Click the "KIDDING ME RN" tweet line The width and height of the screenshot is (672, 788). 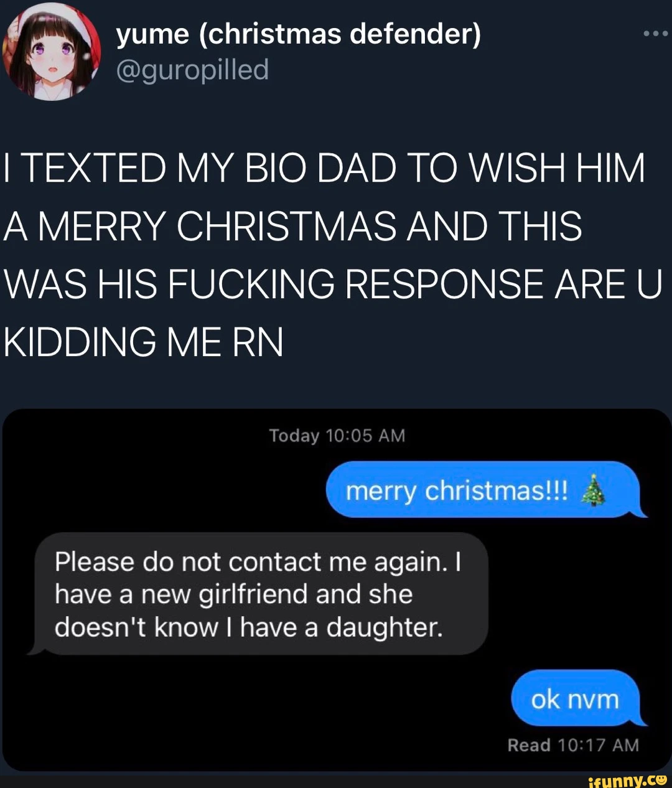pyautogui.click(x=144, y=342)
